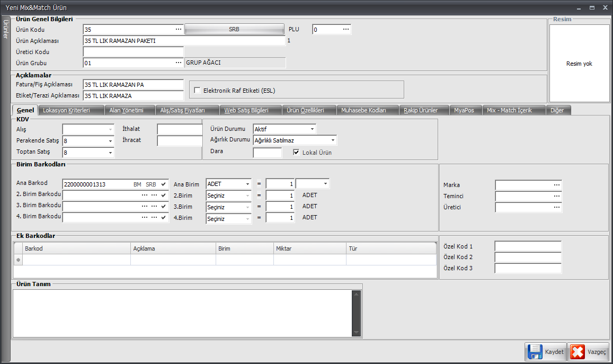This screenshot has width=613, height=364.
Task: Click the Ürün Açıklaması input field
Action: pos(184,41)
